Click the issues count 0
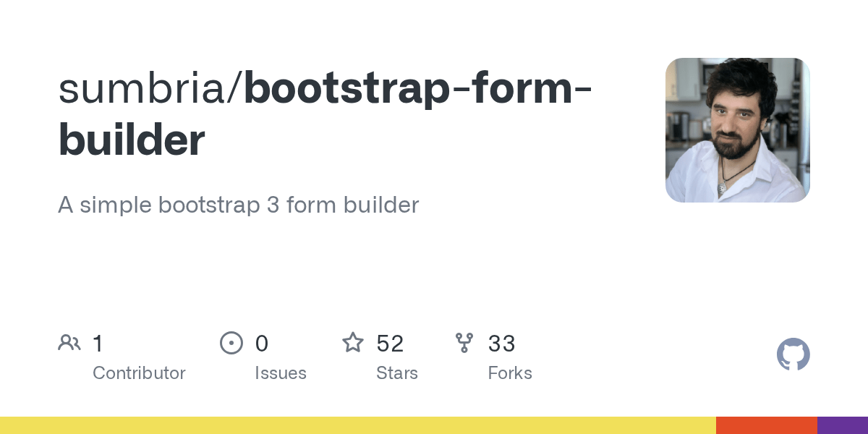 click(x=262, y=344)
